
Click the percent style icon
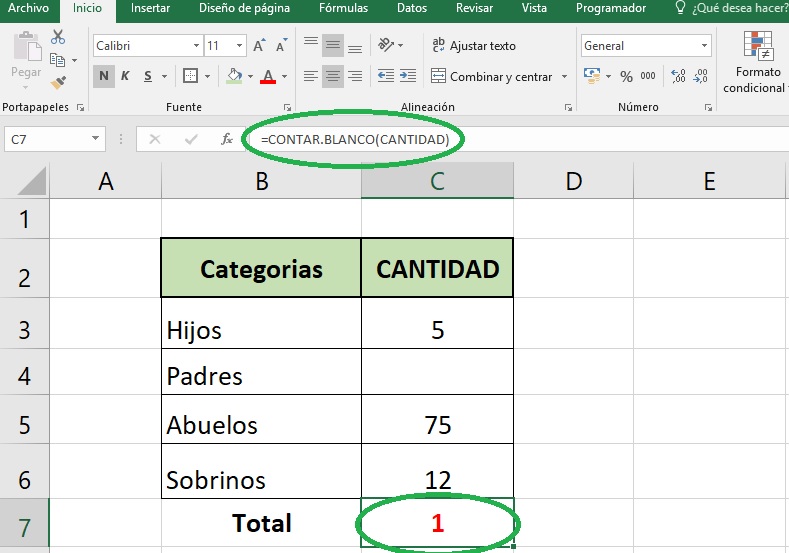tap(626, 76)
